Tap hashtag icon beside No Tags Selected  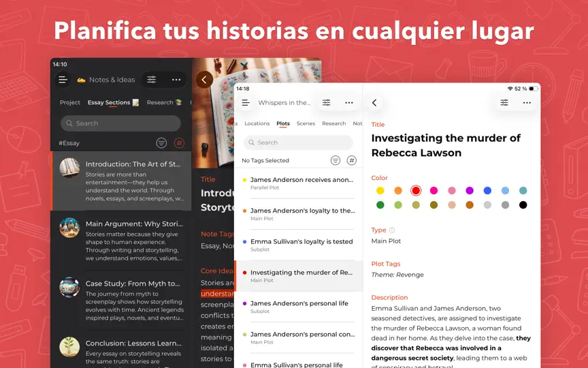351,160
